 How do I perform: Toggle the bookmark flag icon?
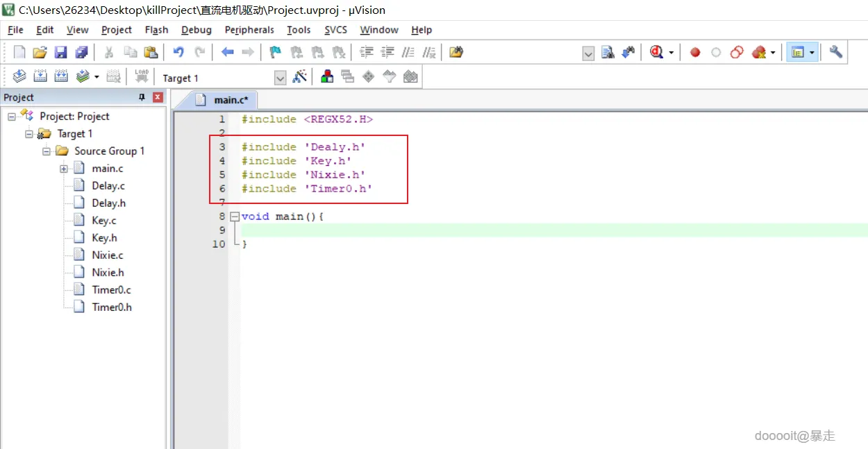(276, 52)
